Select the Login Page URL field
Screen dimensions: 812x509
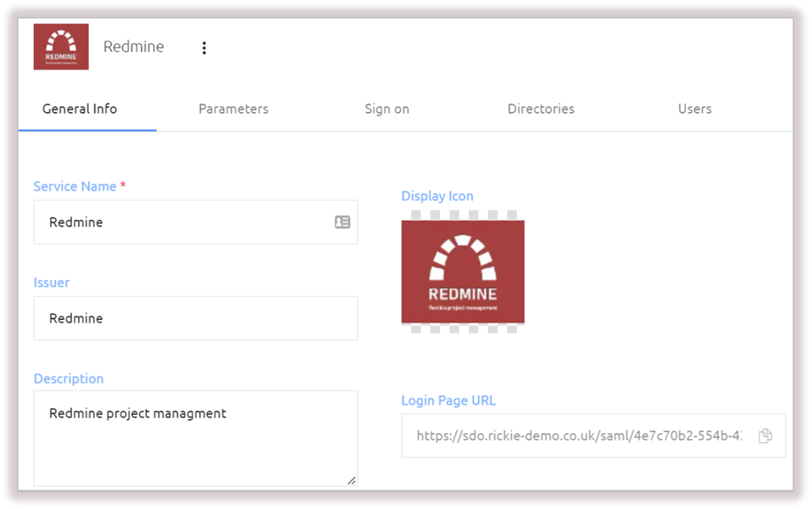pyautogui.click(x=593, y=436)
